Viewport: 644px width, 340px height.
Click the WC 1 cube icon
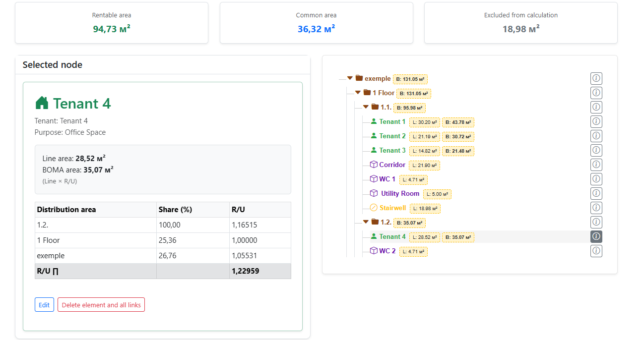[374, 179]
